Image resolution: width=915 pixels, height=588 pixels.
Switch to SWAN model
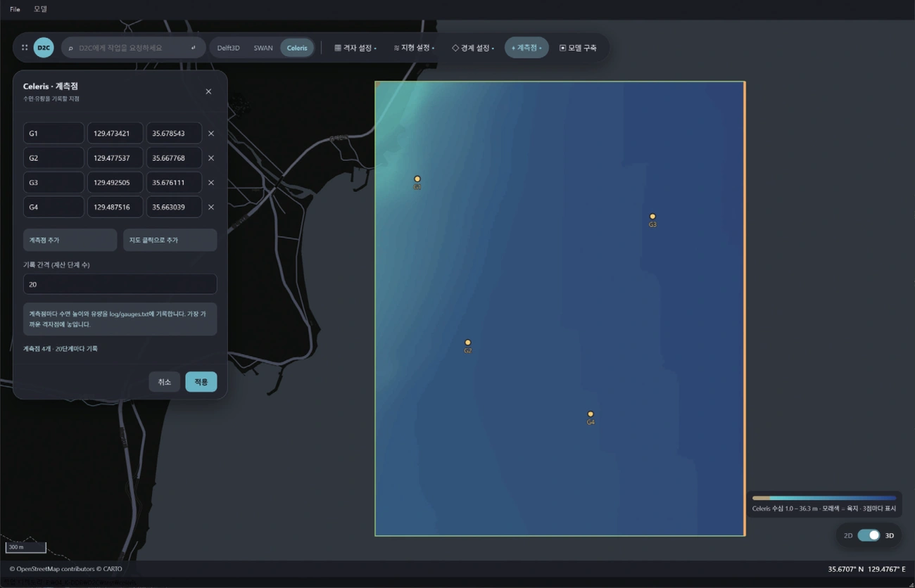[x=263, y=48]
